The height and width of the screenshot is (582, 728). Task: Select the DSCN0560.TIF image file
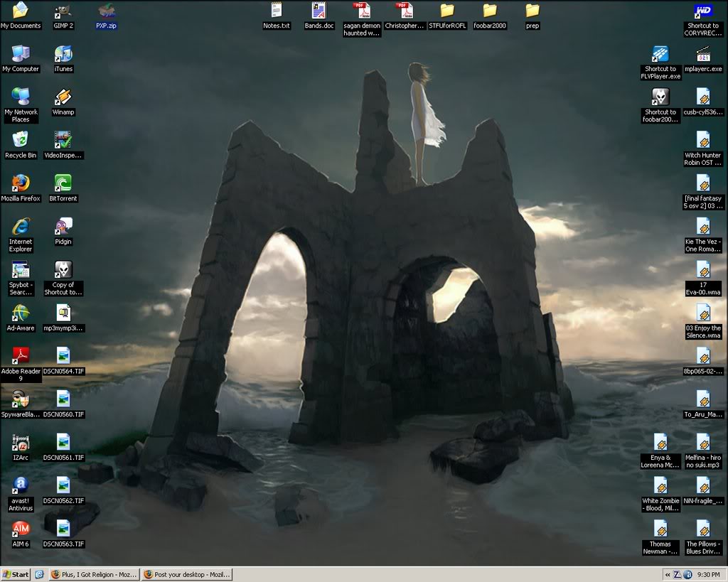tap(63, 399)
